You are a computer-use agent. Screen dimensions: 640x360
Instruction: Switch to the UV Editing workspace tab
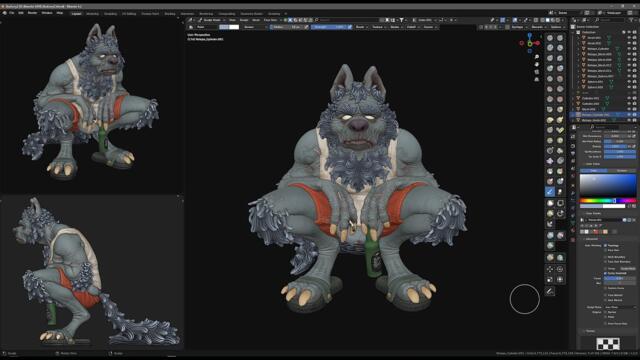point(129,13)
